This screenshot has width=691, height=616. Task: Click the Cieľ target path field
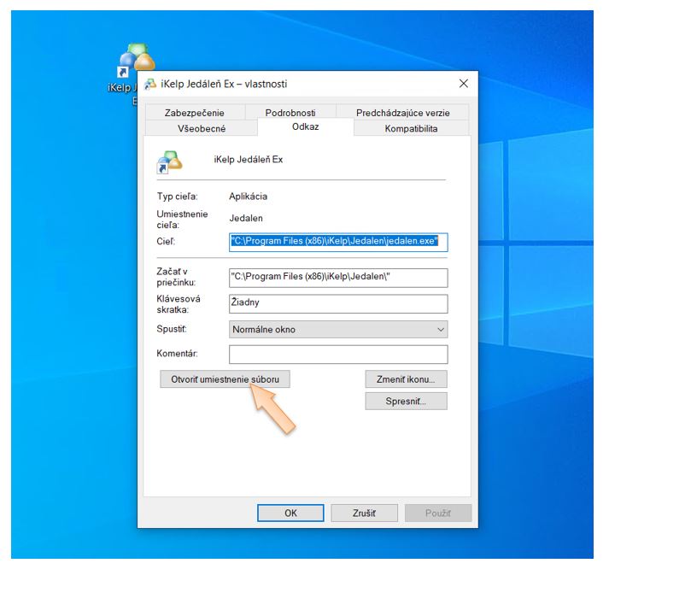pos(338,242)
